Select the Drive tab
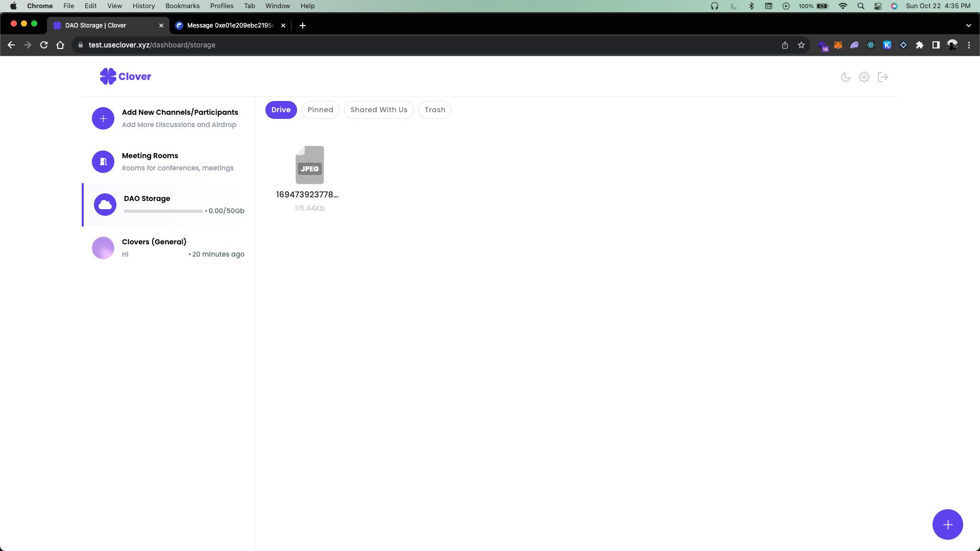980x551 pixels. coord(281,110)
